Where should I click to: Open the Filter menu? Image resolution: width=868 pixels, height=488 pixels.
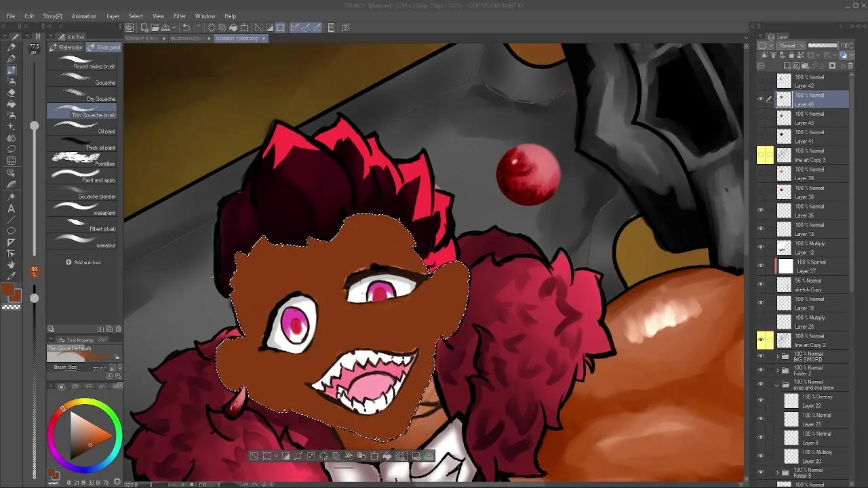pyautogui.click(x=180, y=16)
